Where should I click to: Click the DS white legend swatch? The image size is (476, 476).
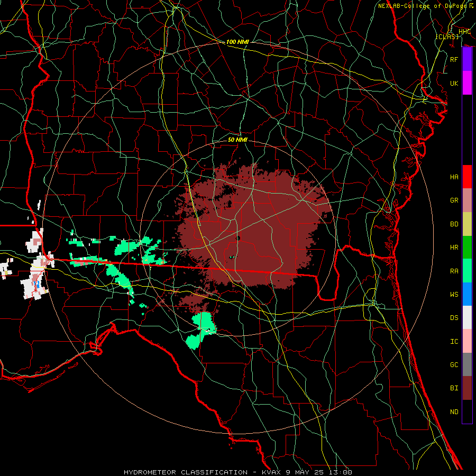(467, 317)
